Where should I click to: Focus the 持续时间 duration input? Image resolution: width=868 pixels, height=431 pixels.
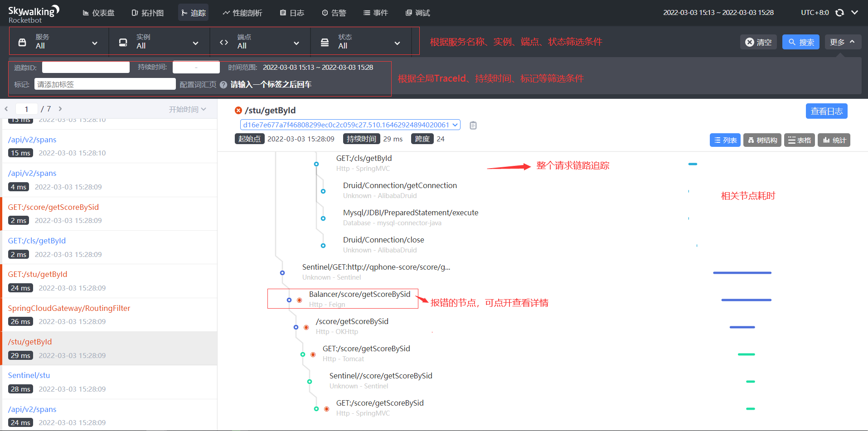pos(196,68)
